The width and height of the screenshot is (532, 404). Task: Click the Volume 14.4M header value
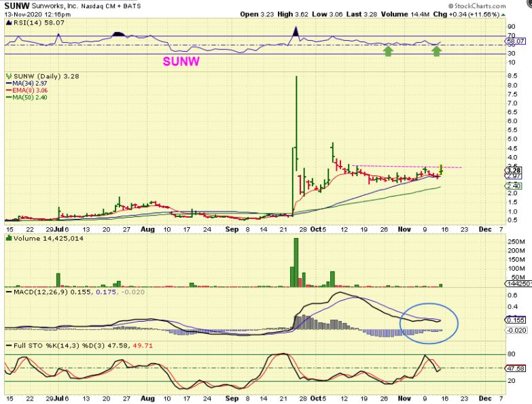coord(405,14)
